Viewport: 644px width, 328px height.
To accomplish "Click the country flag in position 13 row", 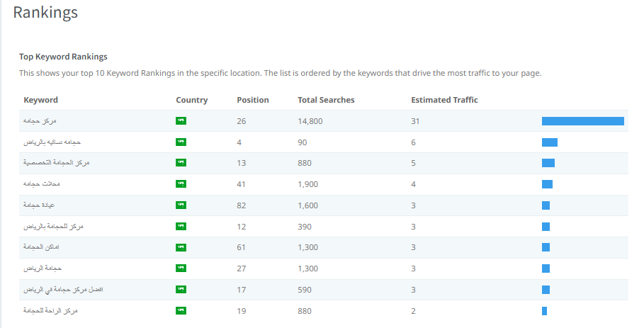I will click(181, 162).
